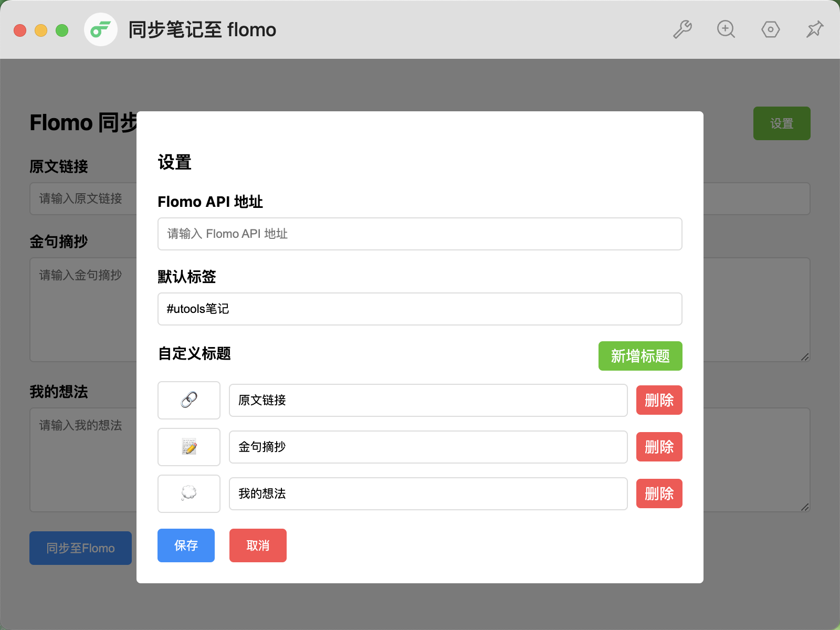
Task: Click the 设置 dialog heading text
Action: coord(175,162)
